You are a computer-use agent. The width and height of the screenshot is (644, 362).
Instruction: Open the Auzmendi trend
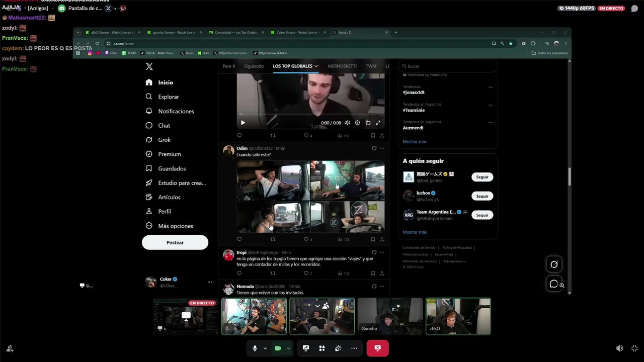[x=413, y=128]
